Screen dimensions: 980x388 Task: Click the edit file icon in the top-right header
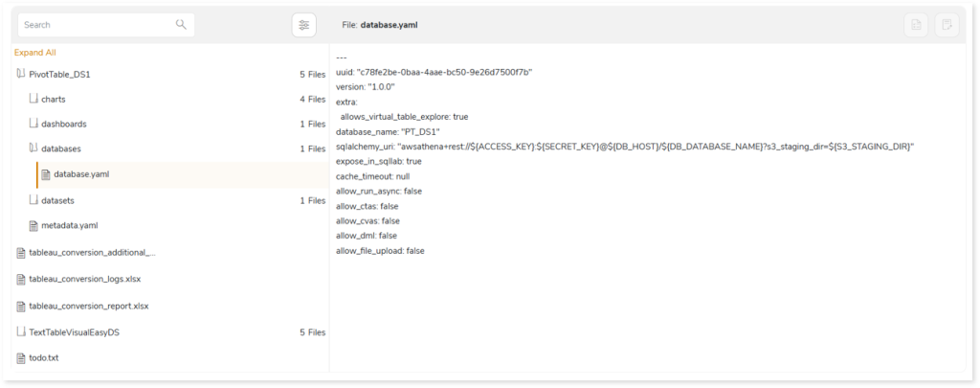coord(946,25)
